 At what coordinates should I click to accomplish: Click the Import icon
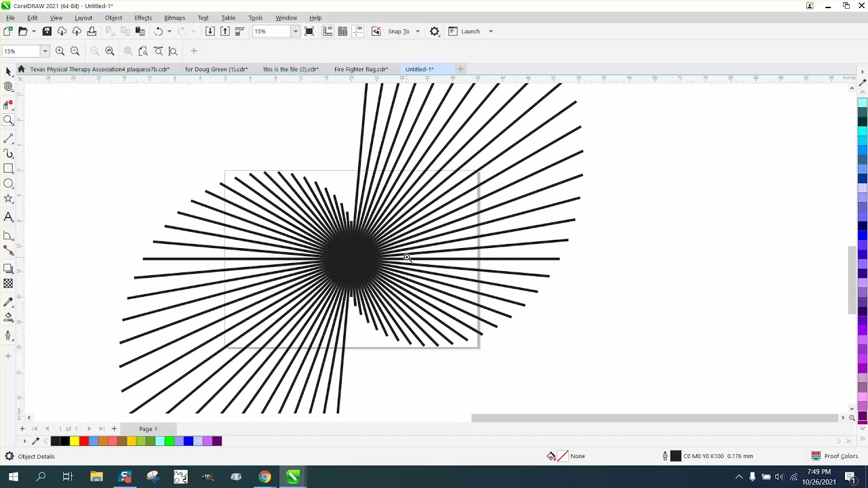coord(210,31)
